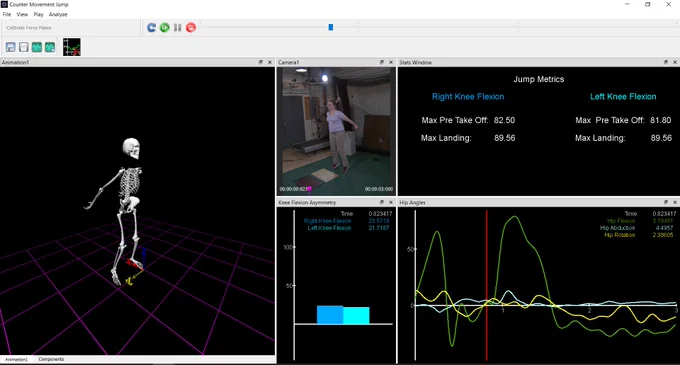Undock the Hip Angles panel
Viewport: 680px width, 365px height.
coord(666,202)
